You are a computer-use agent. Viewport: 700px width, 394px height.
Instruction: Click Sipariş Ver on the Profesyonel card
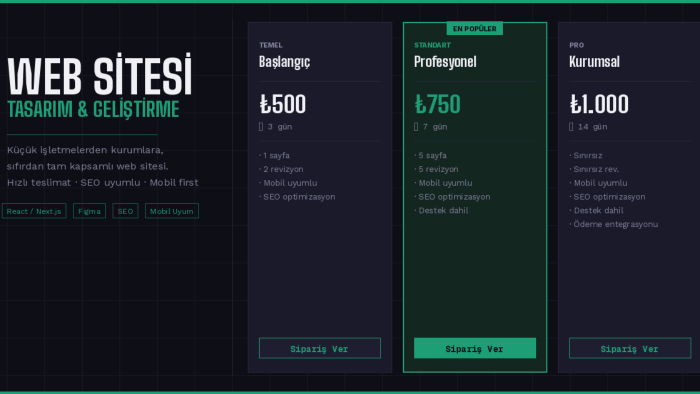click(x=475, y=348)
